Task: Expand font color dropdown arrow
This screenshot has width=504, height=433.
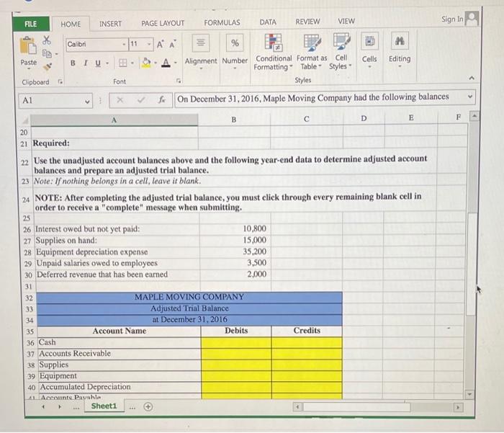Action: (176, 62)
